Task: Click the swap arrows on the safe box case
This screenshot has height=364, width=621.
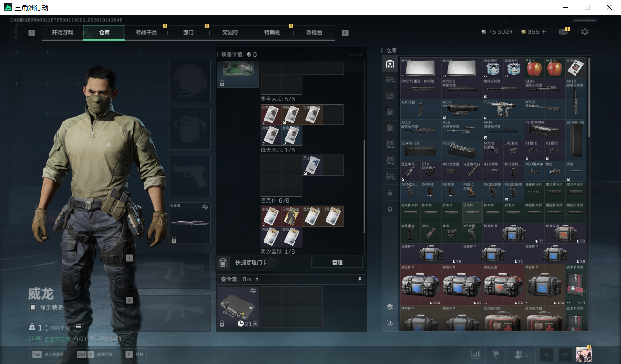Action: click(253, 291)
